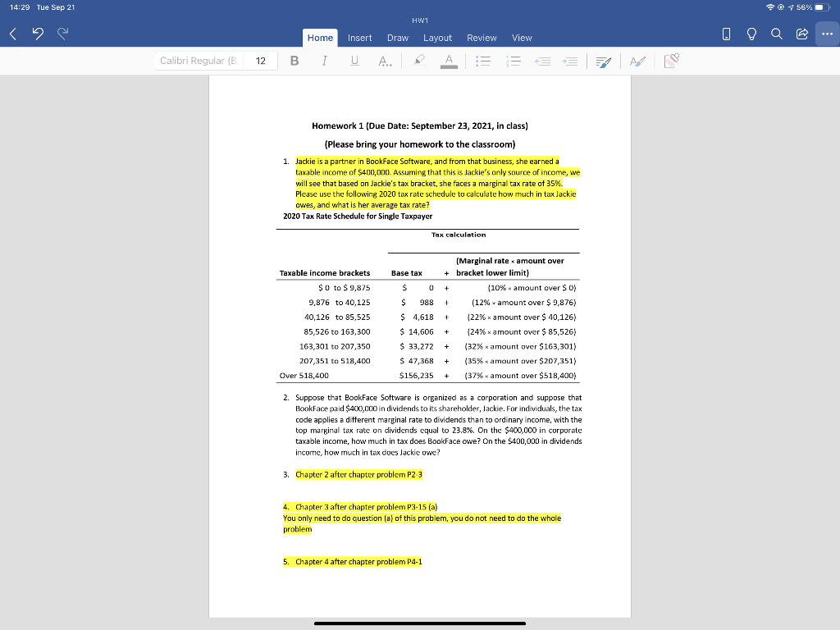Apply italic formatting
Image resolution: width=840 pixels, height=630 pixels.
pos(325,61)
